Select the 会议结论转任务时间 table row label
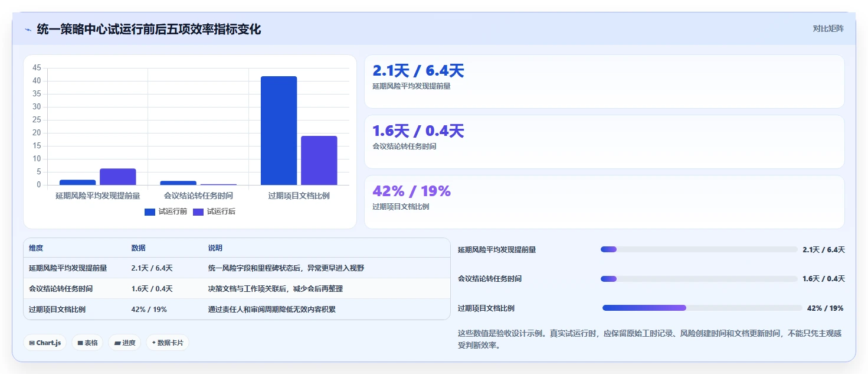868x374 pixels. pyautogui.click(x=61, y=289)
